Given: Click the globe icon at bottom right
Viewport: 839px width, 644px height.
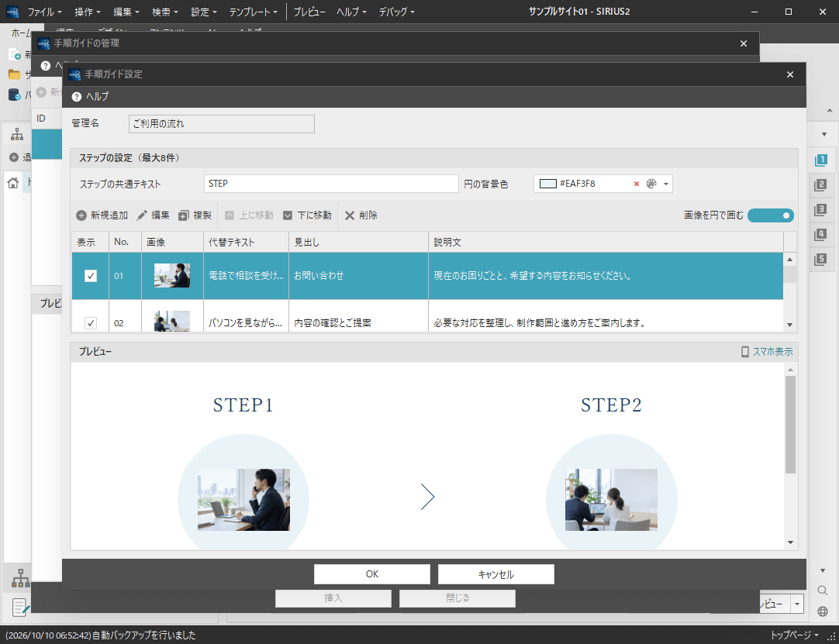Looking at the screenshot, I should pyautogui.click(x=823, y=611).
